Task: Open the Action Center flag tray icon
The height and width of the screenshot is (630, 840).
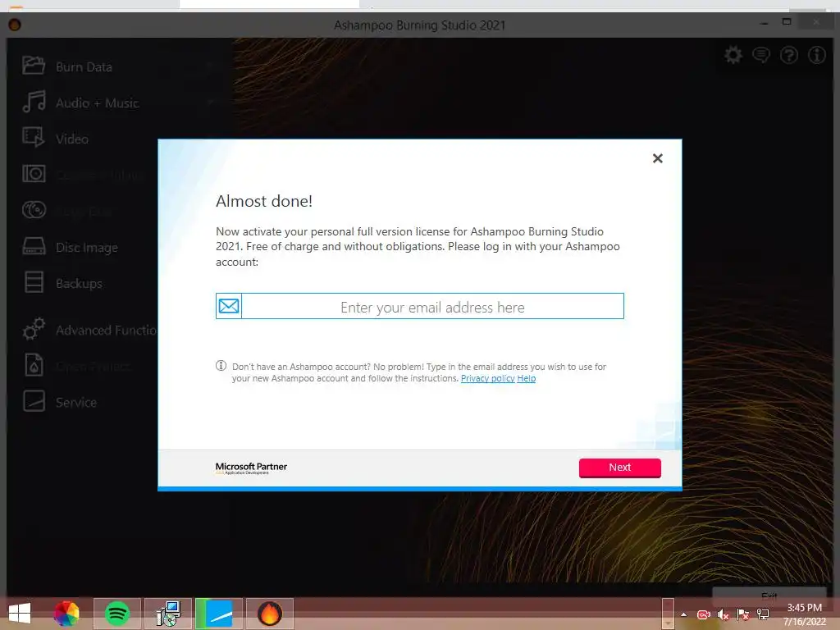Action: point(743,615)
